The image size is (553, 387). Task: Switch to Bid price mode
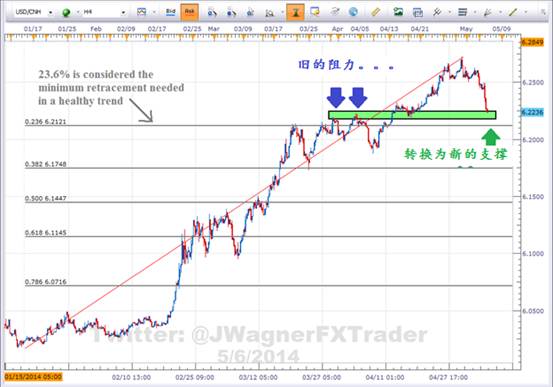point(171,12)
